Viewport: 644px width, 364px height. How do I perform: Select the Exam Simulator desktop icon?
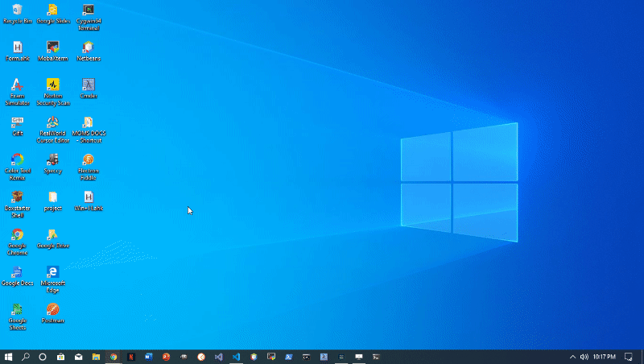tap(17, 92)
